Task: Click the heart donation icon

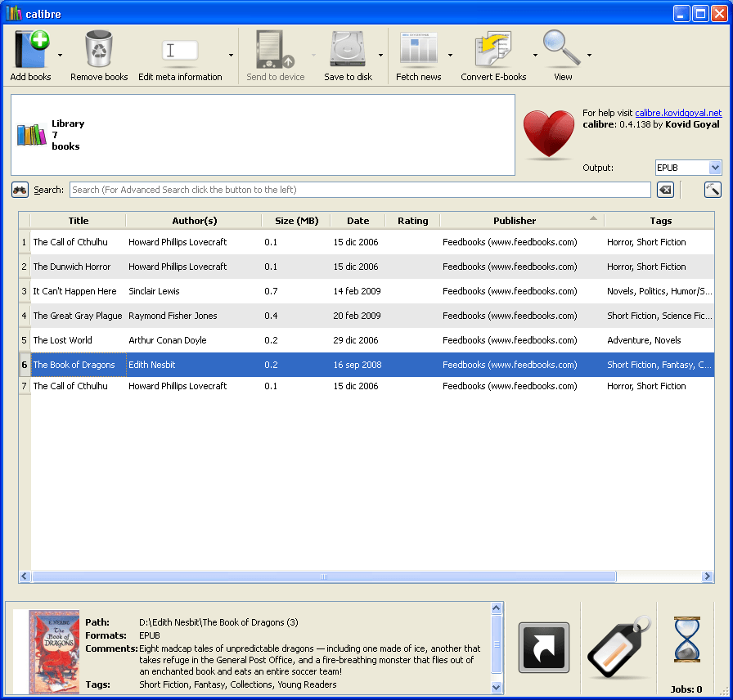Action: (x=548, y=133)
